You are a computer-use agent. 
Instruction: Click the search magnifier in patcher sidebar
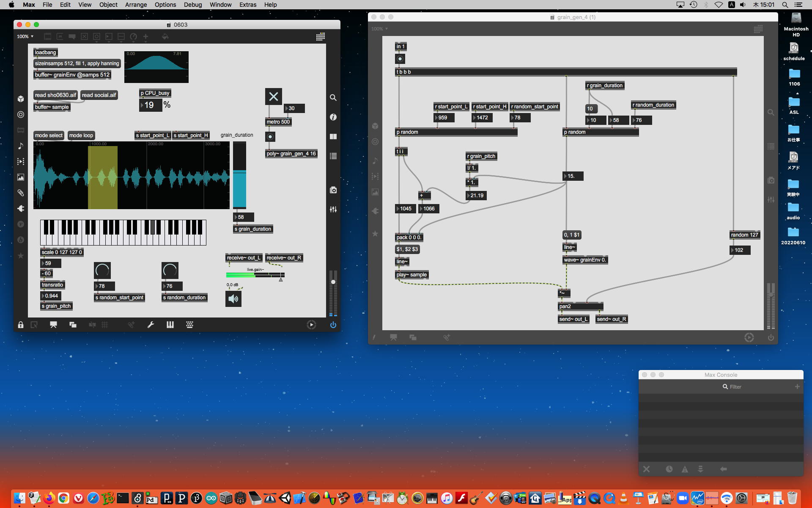tap(333, 97)
